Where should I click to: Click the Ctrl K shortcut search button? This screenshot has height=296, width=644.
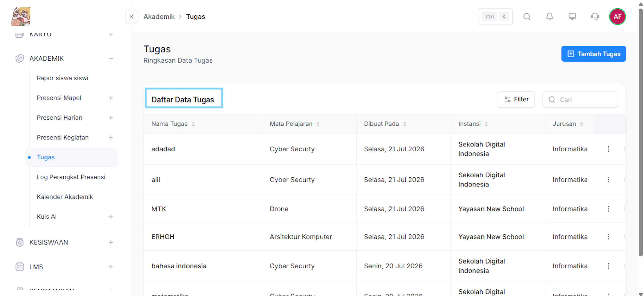495,16
